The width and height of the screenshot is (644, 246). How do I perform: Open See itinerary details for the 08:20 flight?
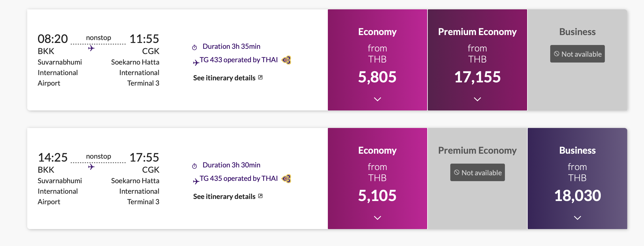tap(224, 78)
